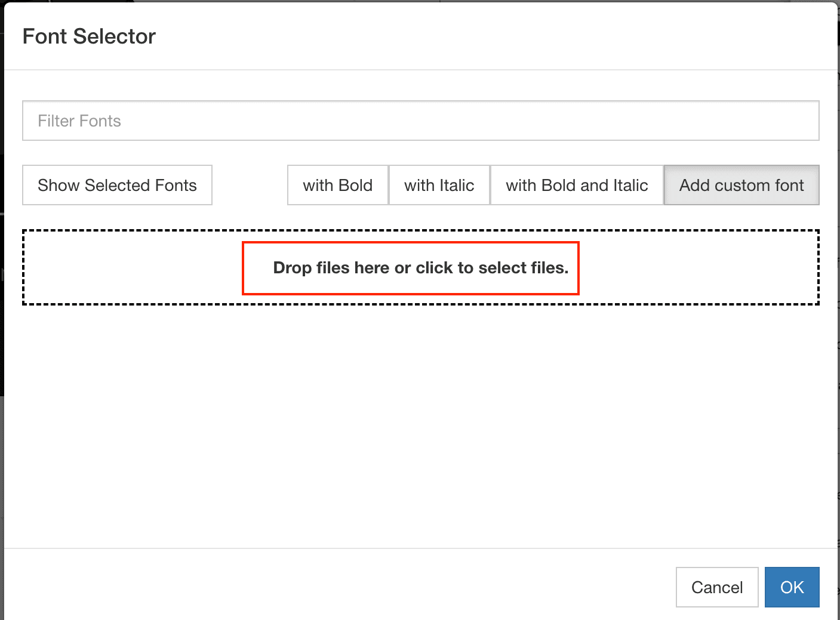840x620 pixels.
Task: Click the Add custom font button
Action: point(741,185)
